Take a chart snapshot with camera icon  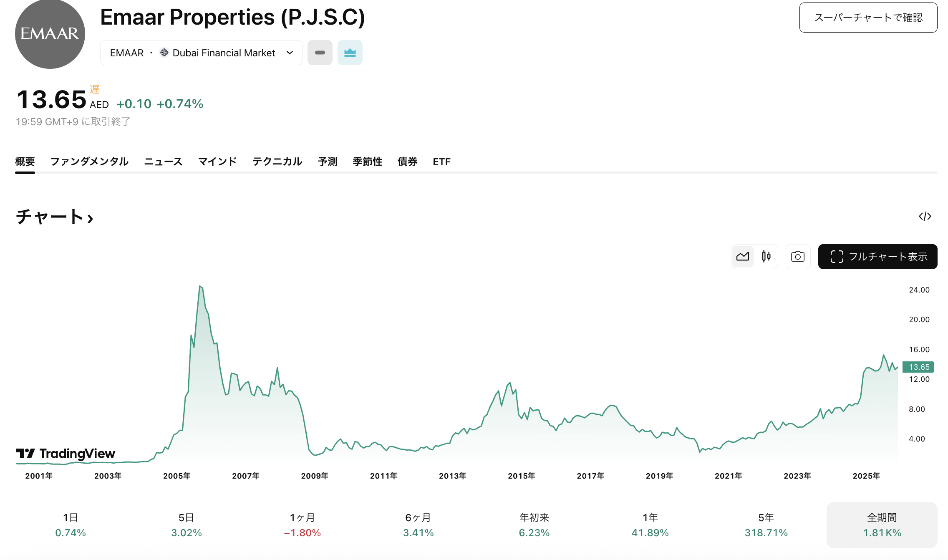798,257
